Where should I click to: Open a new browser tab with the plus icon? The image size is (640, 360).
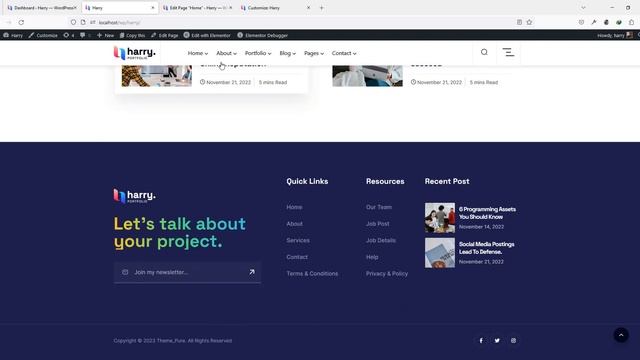coord(322,8)
